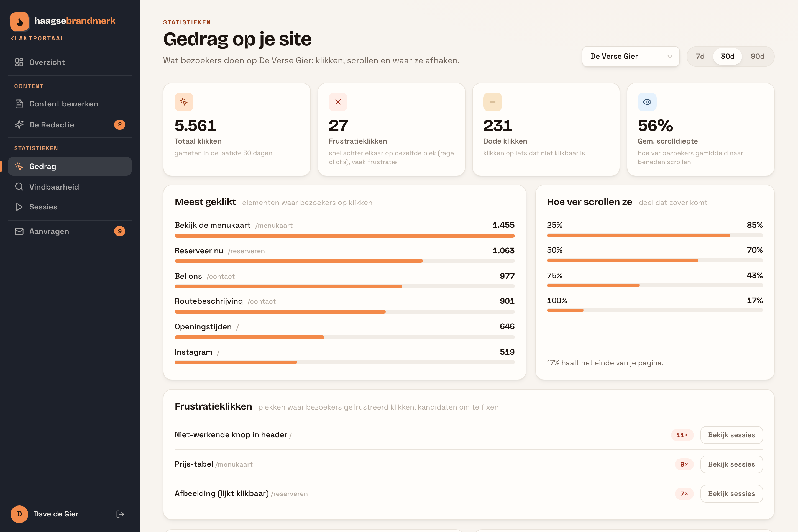Viewport: 798px width, 532px height.
Task: Click the Bekijk de menukaart progress bar
Action: click(x=344, y=236)
